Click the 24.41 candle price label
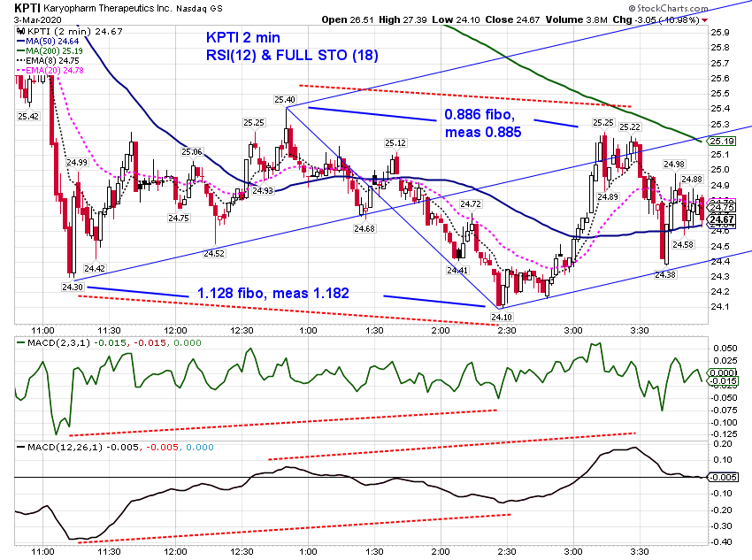 [457, 271]
